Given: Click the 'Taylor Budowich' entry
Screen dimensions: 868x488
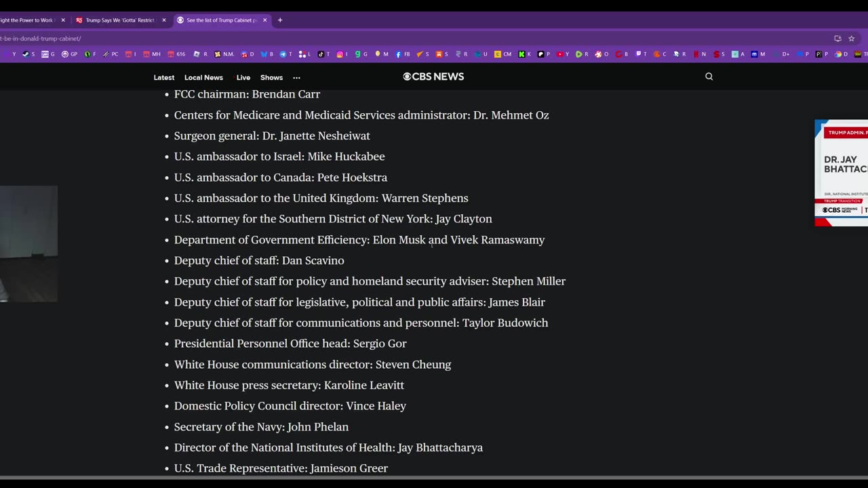Looking at the screenshot, I should tap(361, 323).
